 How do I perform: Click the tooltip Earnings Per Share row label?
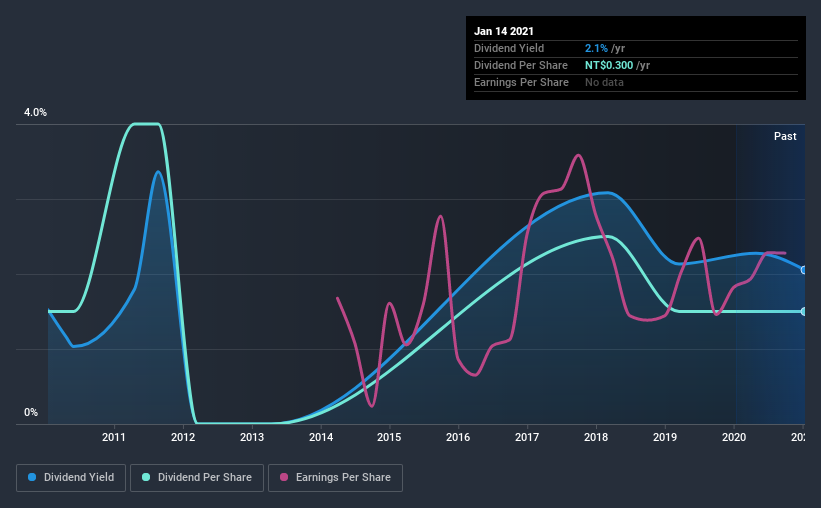(521, 82)
